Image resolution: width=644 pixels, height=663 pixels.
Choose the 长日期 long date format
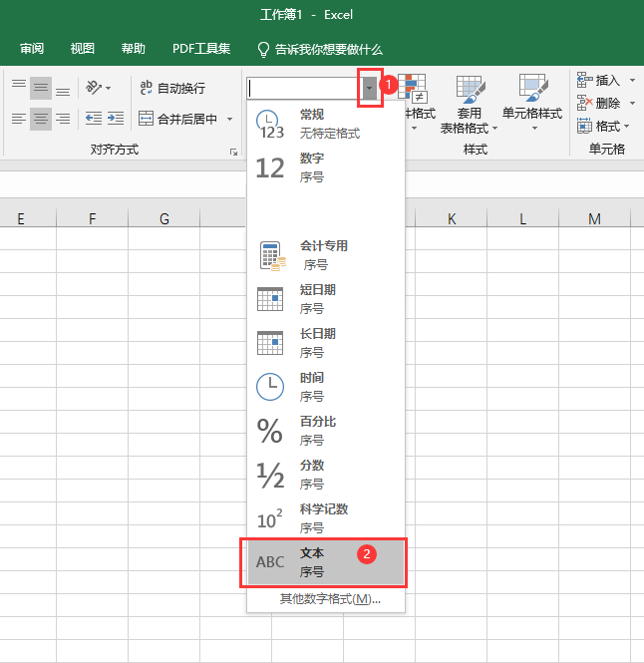326,343
